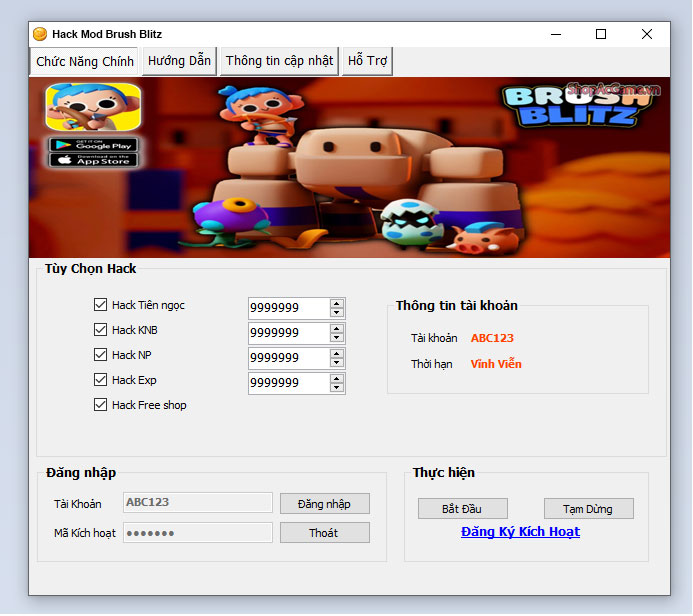
Task: Close the Hack Mod Brush Blitz window
Action: [647, 34]
